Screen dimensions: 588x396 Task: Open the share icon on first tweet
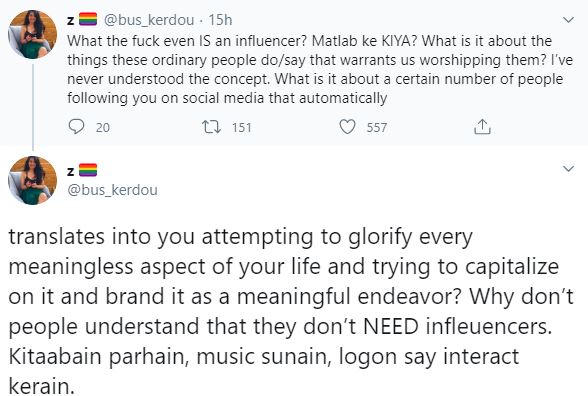482,127
